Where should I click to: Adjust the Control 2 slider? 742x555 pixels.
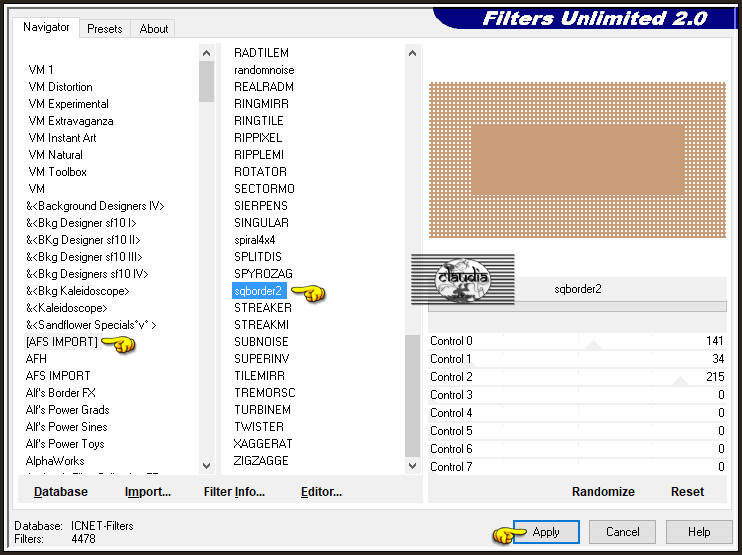577,377
